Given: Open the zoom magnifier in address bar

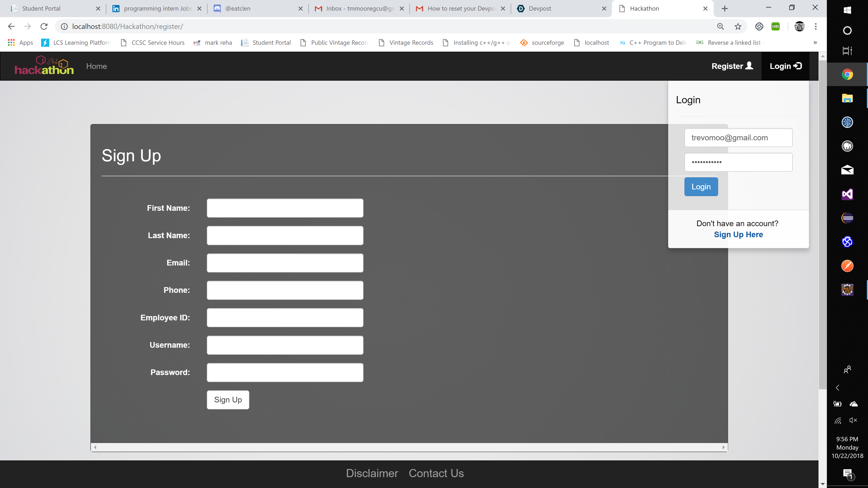Looking at the screenshot, I should click(720, 27).
